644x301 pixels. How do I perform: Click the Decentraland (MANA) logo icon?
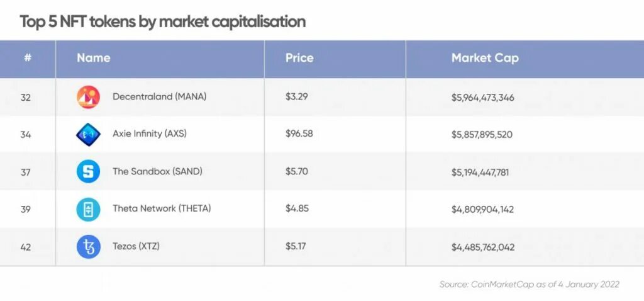[x=88, y=97]
